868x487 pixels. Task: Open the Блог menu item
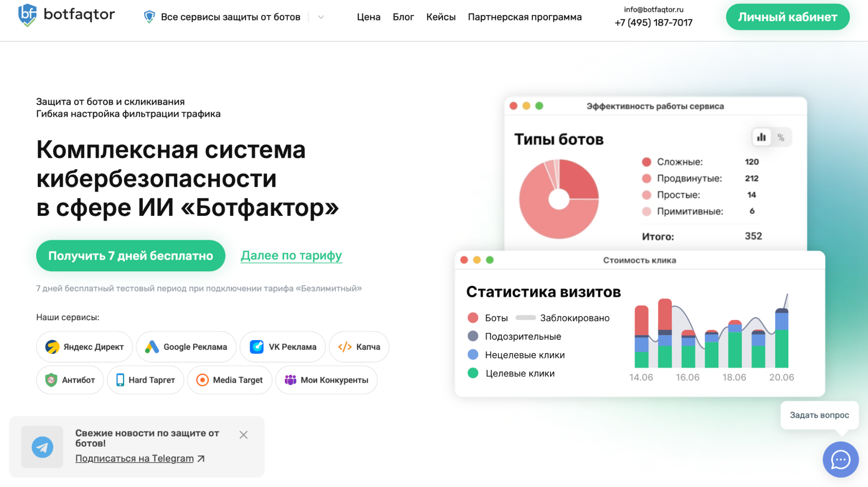(x=403, y=17)
